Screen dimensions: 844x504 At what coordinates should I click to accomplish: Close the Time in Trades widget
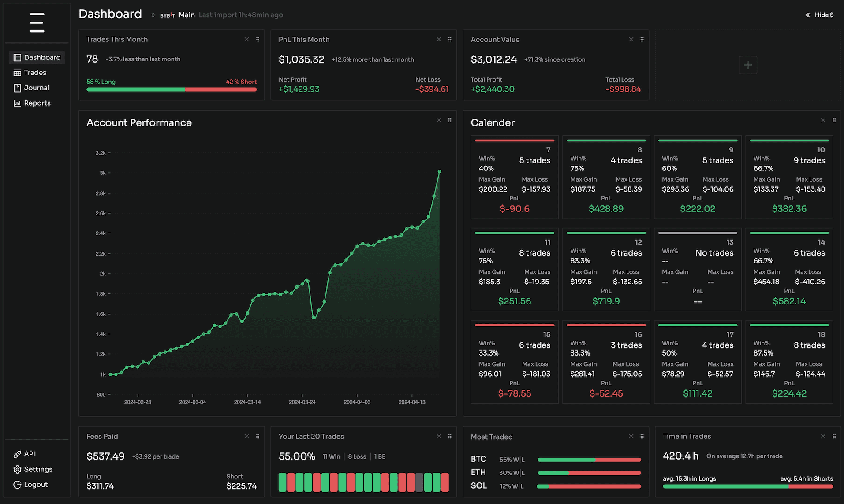tap(823, 436)
